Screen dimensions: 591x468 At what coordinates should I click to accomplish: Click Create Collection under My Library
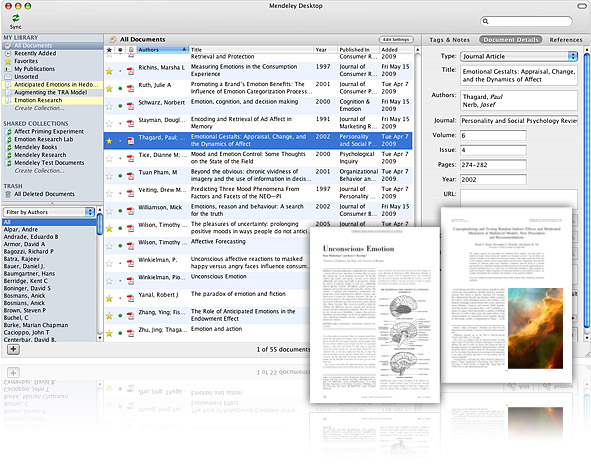(x=39, y=108)
